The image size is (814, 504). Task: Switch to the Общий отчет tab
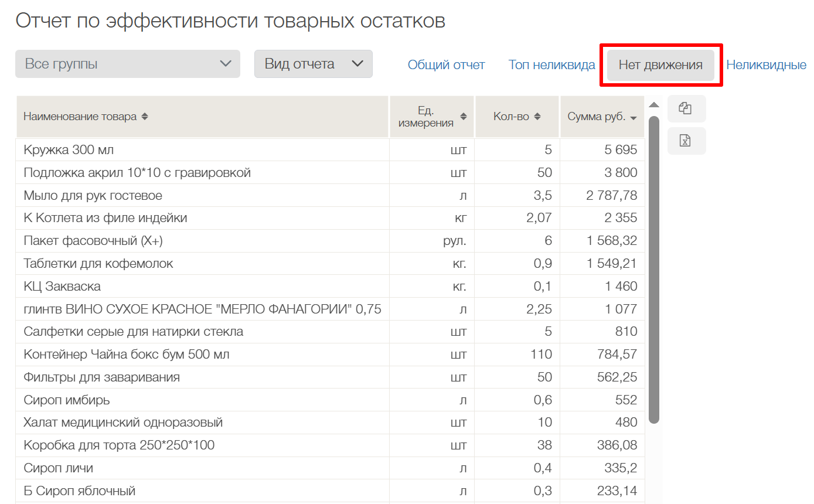446,64
